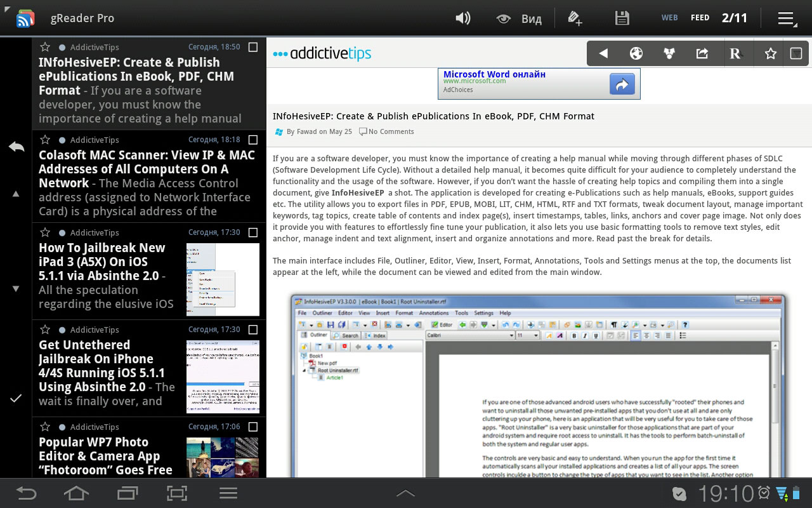The height and width of the screenshot is (508, 812).
Task: Tap the speaker text-to-speech icon
Action: tap(463, 18)
